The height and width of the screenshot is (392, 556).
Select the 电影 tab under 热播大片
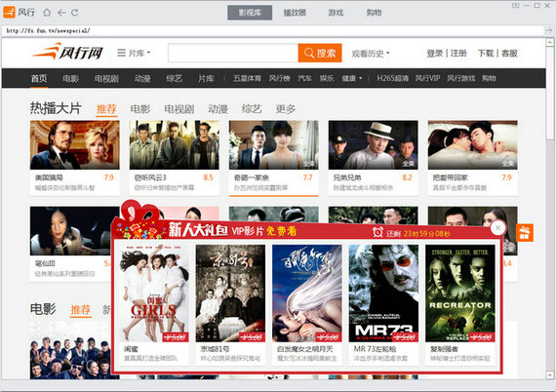pos(140,109)
